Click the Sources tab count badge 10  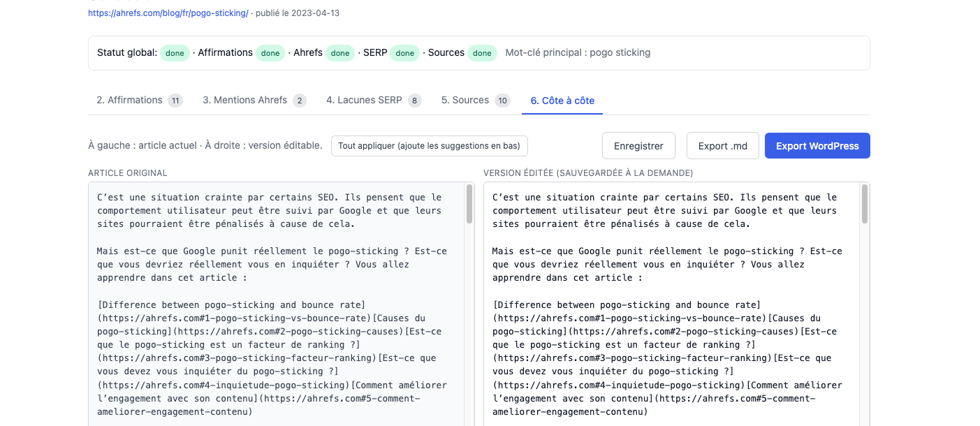[x=502, y=101]
